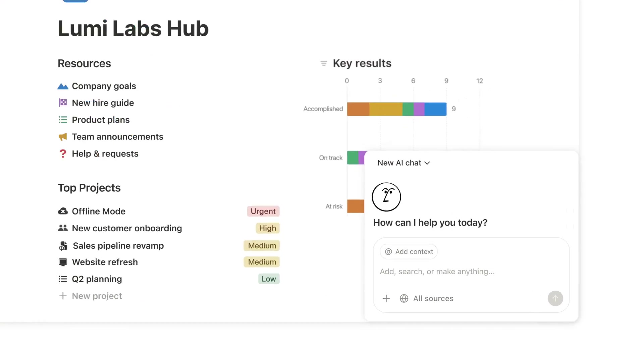Screen dimensions: 644x362
Task: Click the New hire guide flag icon
Action: pos(63,103)
